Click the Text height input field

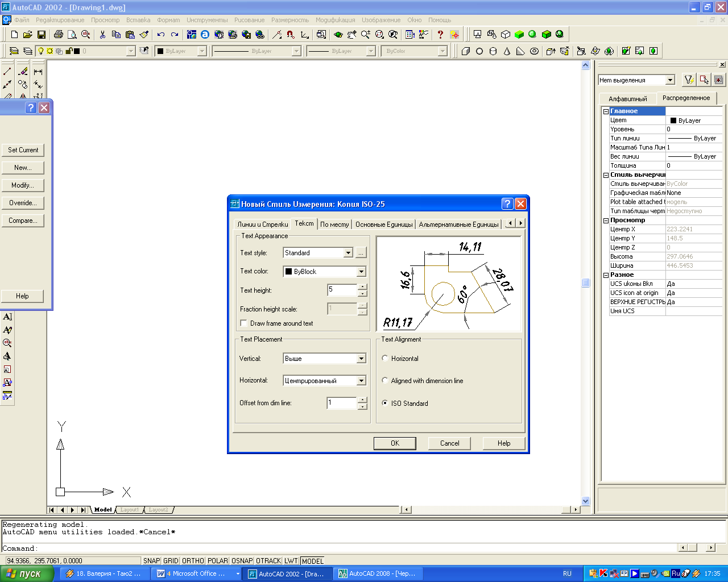342,290
